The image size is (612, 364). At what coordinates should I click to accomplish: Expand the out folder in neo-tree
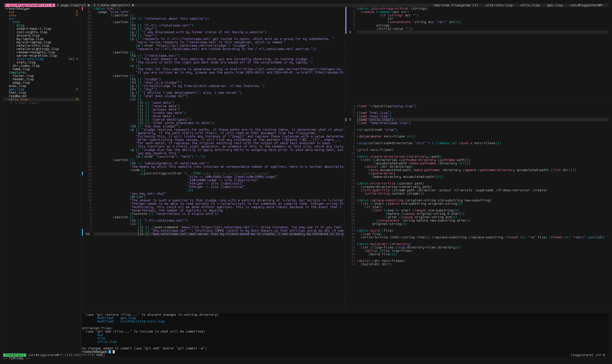pos(12,12)
